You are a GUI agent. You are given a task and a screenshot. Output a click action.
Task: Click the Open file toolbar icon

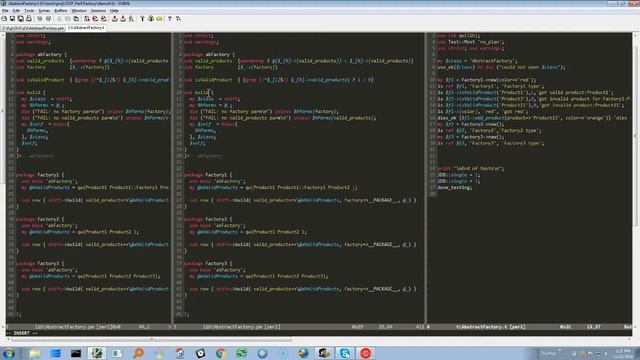point(4,19)
